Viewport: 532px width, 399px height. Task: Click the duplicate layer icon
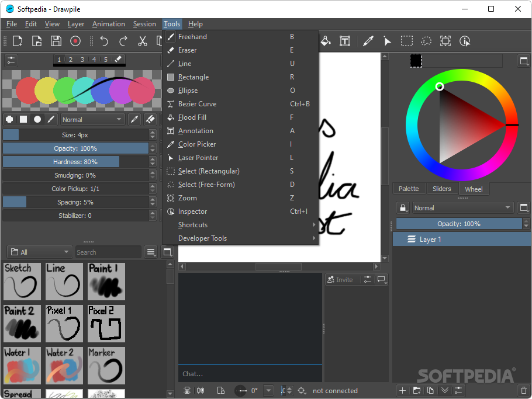tap(430, 390)
